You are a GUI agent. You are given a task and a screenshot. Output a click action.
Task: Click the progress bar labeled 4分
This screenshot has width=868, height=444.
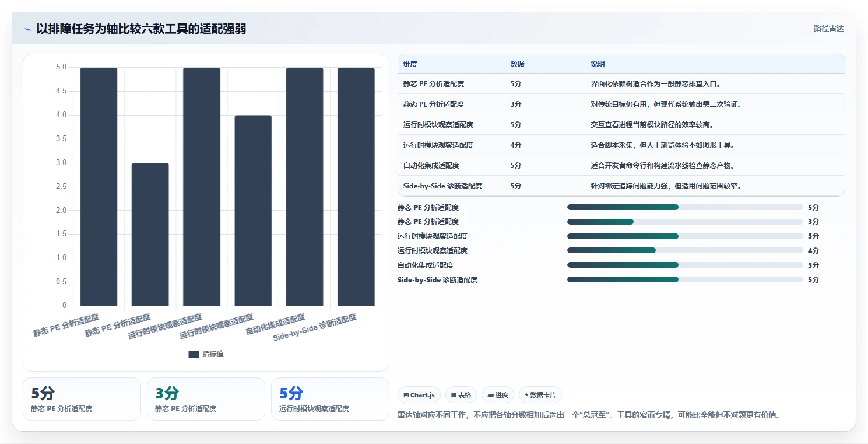click(x=685, y=251)
